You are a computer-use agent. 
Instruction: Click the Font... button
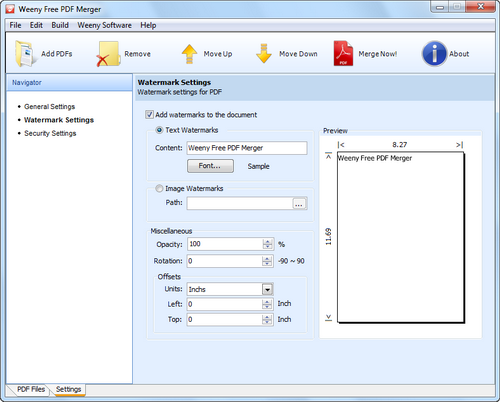pyautogui.click(x=210, y=166)
